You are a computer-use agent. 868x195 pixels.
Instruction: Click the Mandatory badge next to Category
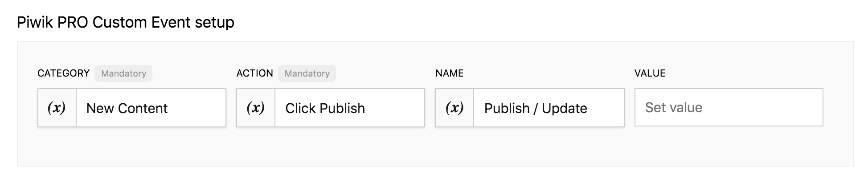click(123, 73)
